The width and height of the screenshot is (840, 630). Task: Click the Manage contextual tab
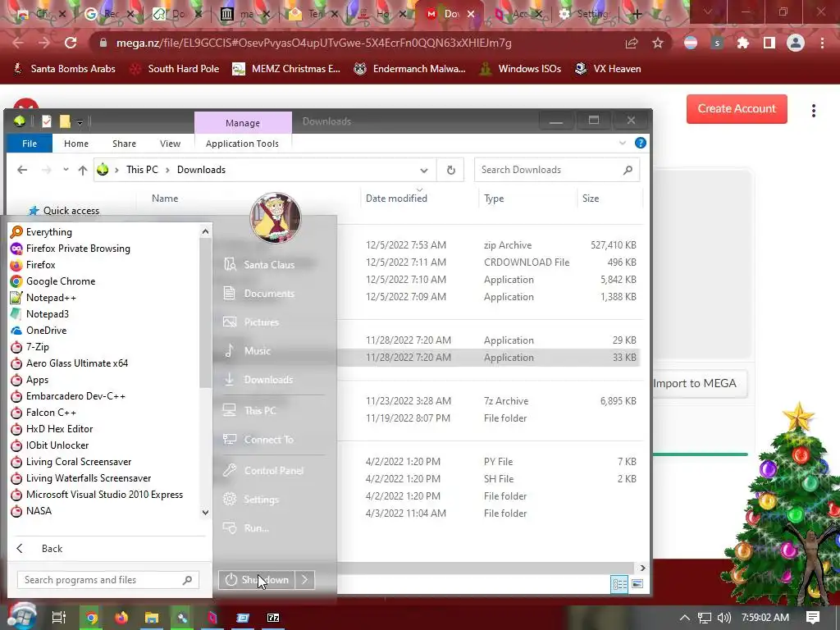point(243,123)
